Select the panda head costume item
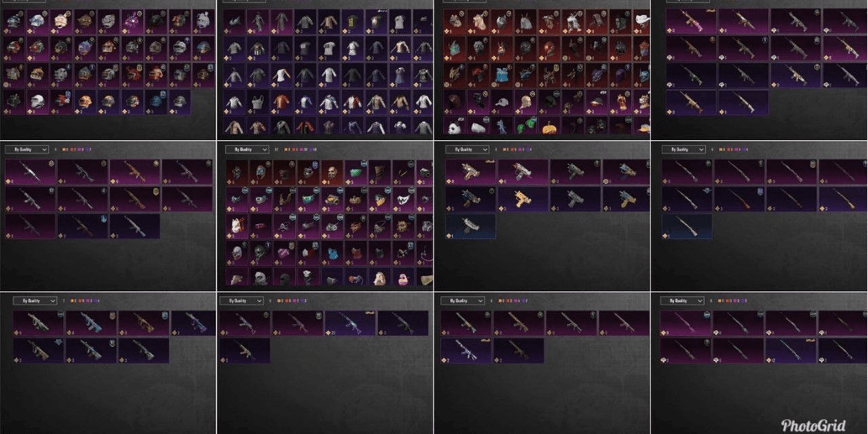The height and width of the screenshot is (434, 868). [455, 127]
